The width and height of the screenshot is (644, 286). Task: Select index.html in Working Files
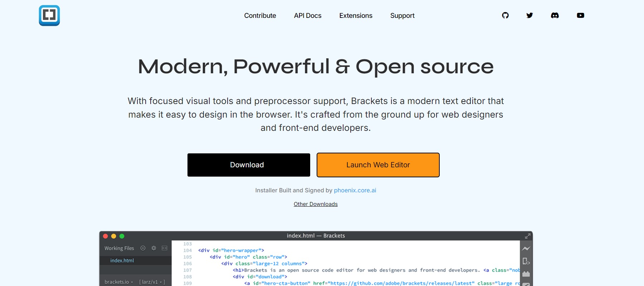122,261
